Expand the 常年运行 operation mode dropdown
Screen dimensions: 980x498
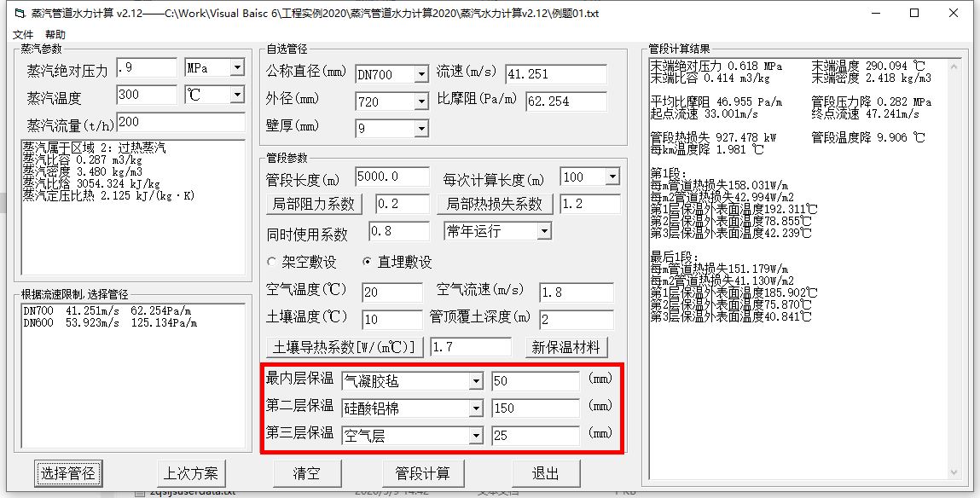click(x=544, y=231)
